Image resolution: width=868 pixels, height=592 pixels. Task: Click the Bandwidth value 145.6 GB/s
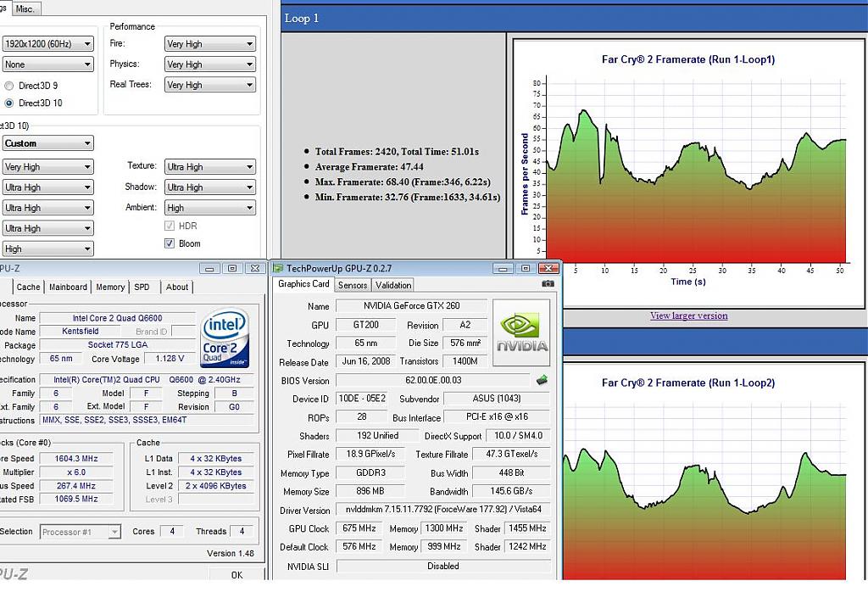click(511, 491)
